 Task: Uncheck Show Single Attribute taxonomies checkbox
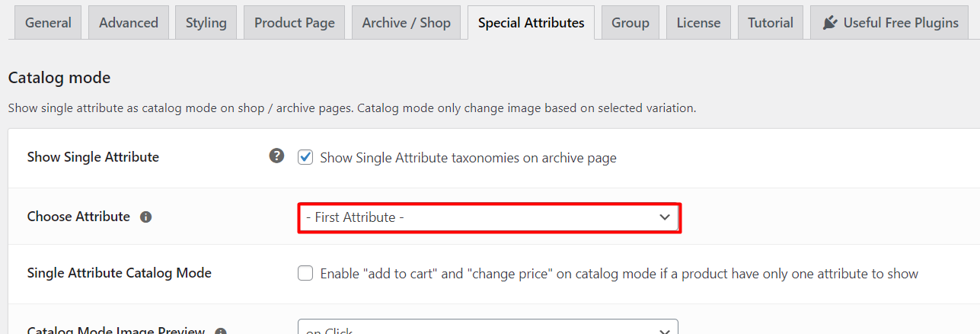(x=305, y=158)
